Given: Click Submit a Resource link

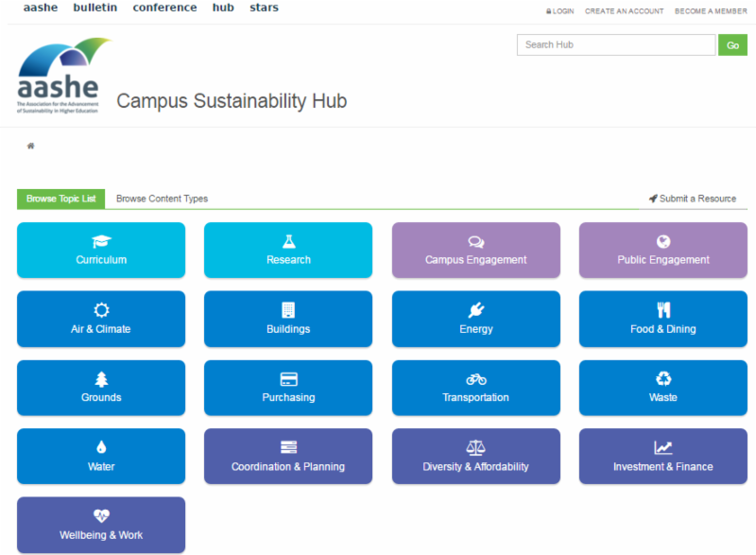Looking at the screenshot, I should 693,199.
